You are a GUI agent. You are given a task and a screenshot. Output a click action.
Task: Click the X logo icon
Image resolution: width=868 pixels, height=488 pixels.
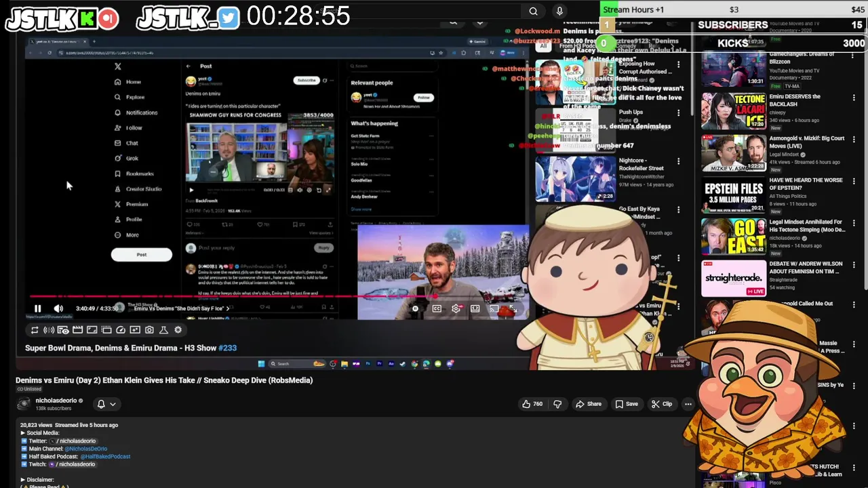pos(118,66)
